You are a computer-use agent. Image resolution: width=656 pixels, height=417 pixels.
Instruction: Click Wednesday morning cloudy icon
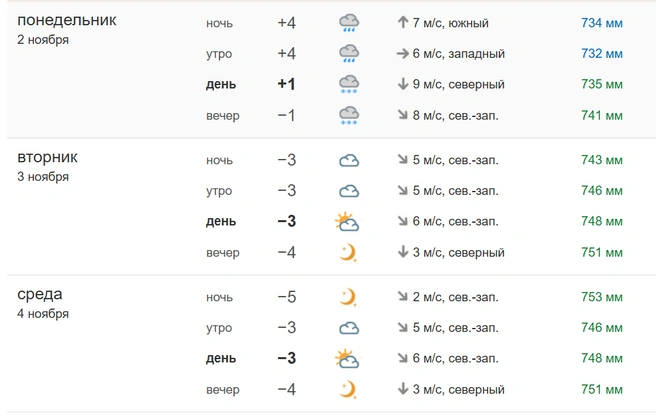pos(349,328)
